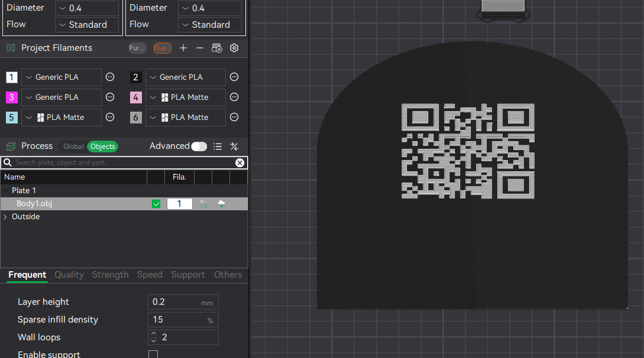Viewport: 644px width, 358px height.
Task: Change Body1.obj filament number field
Action: pos(180,204)
